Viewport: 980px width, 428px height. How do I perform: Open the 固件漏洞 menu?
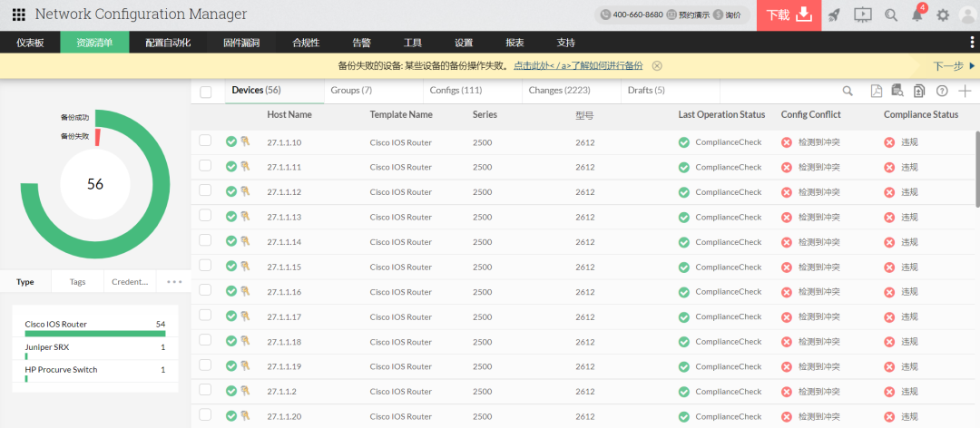[x=241, y=43]
